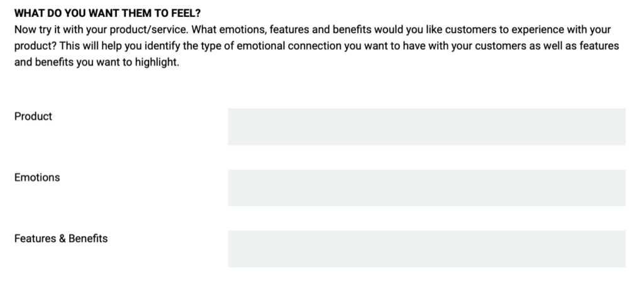The image size is (644, 299).
Task: Click the Features & Benefits label
Action: tap(61, 239)
